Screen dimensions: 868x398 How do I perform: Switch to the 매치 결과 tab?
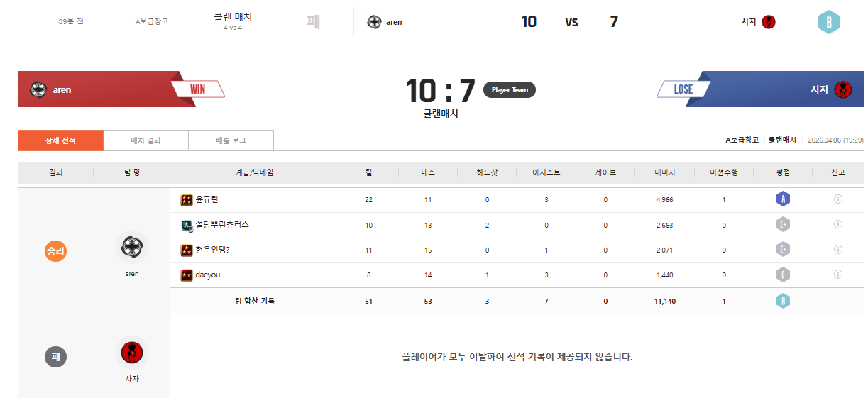click(x=145, y=140)
